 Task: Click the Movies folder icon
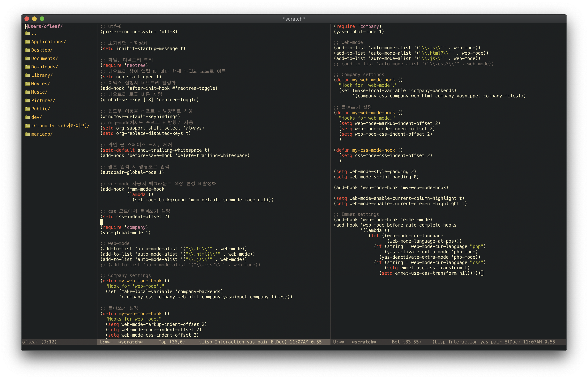pos(28,84)
